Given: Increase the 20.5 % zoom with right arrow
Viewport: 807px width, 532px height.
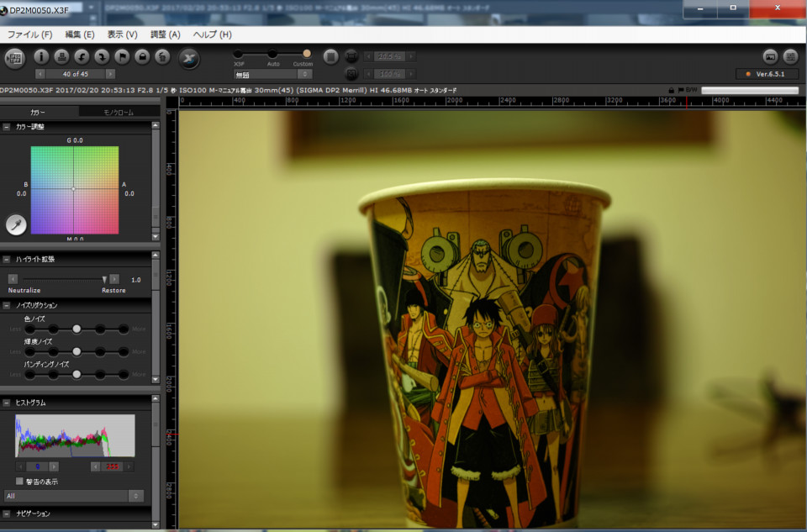Looking at the screenshot, I should click(x=411, y=56).
